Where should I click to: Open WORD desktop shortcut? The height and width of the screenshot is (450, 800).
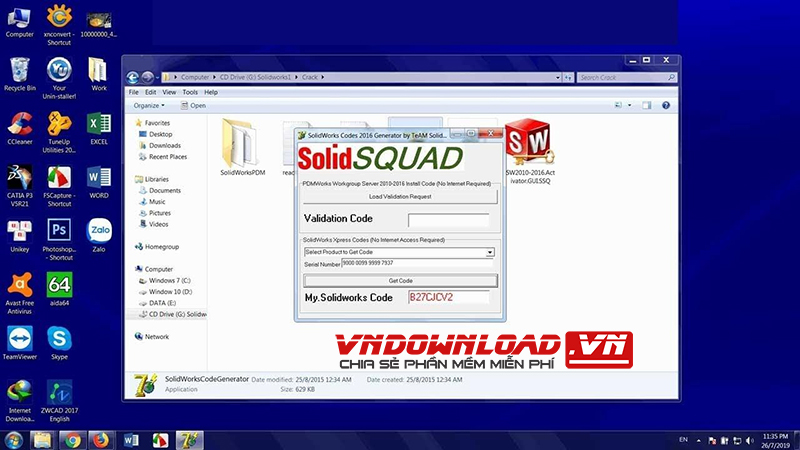pos(98,182)
